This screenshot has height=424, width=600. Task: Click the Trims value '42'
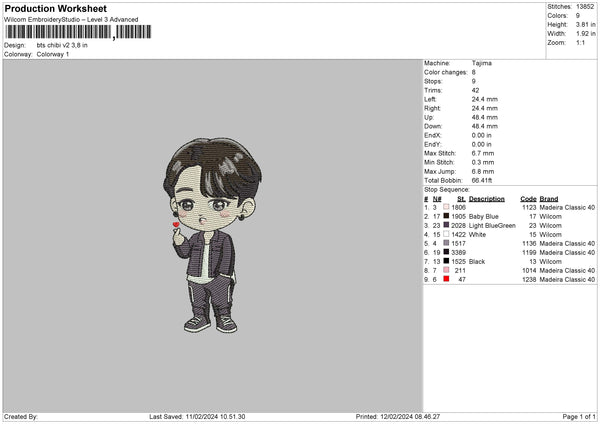tap(475, 90)
